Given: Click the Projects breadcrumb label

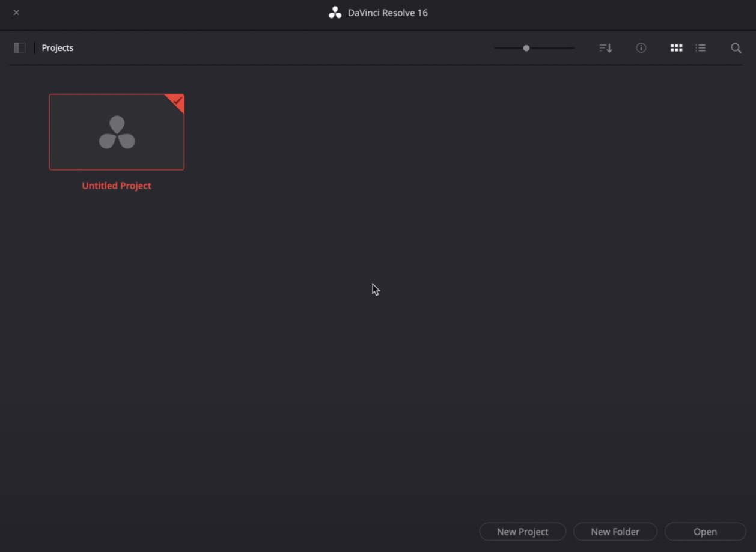Looking at the screenshot, I should tap(58, 48).
